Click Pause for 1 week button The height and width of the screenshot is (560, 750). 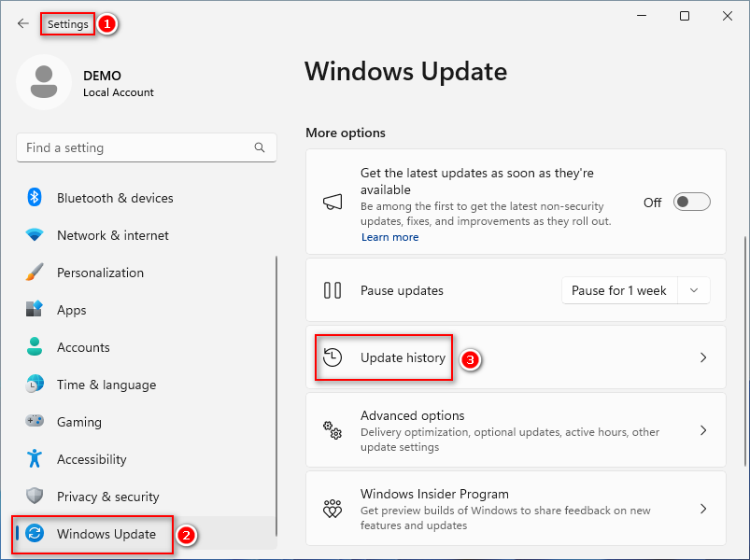coord(619,290)
